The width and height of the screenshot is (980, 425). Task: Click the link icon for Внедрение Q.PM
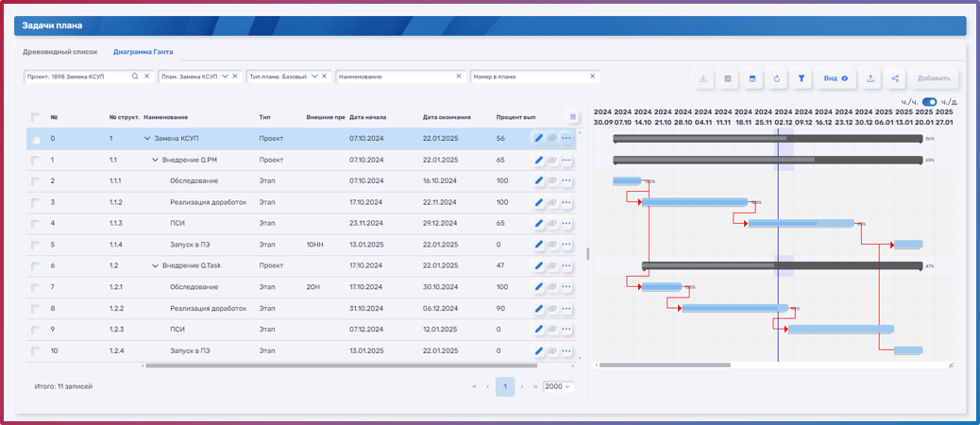pos(552,160)
